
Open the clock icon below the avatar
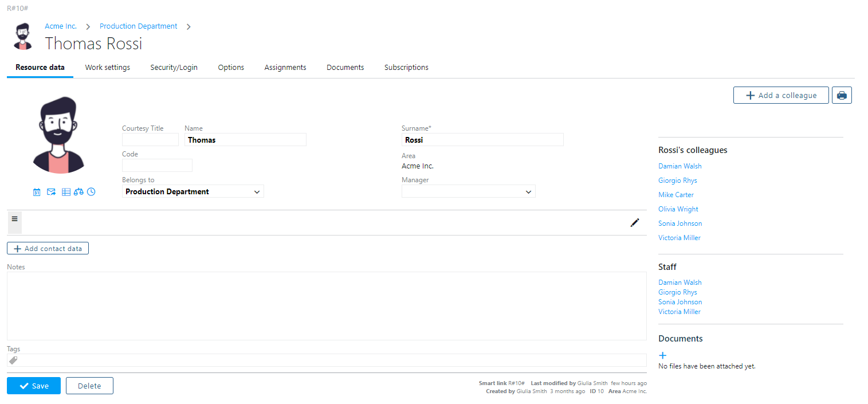[91, 192]
